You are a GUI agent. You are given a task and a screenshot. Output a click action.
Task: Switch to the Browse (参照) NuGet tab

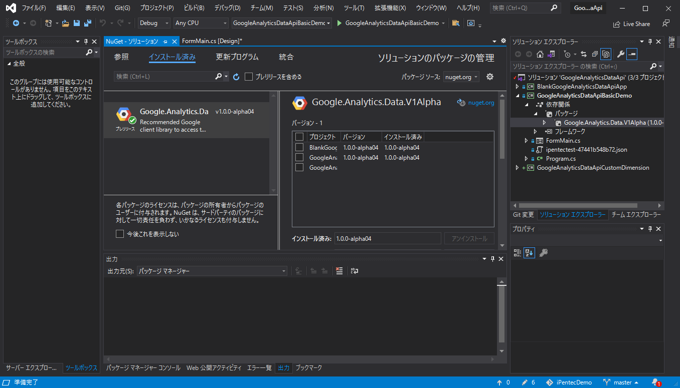coord(121,57)
